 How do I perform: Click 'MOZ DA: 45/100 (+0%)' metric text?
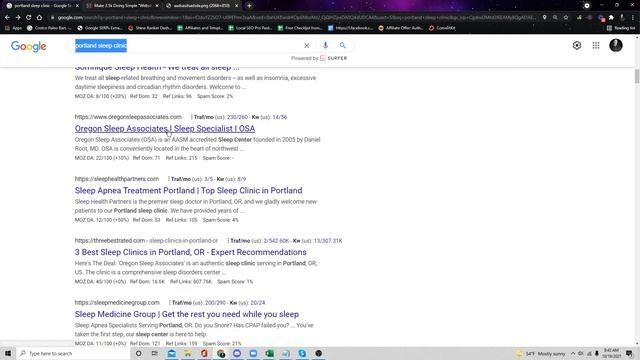(x=100, y=282)
